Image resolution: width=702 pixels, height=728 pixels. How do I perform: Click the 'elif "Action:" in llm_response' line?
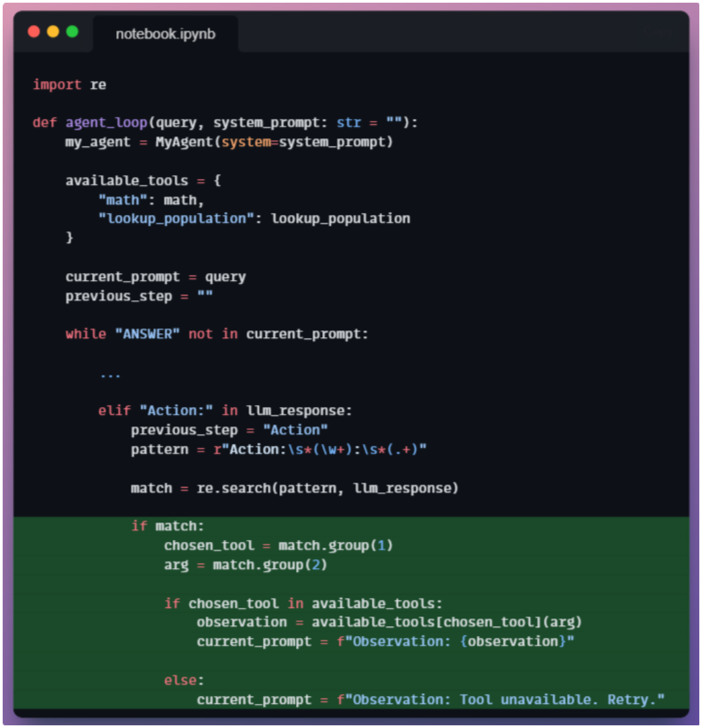(x=225, y=410)
